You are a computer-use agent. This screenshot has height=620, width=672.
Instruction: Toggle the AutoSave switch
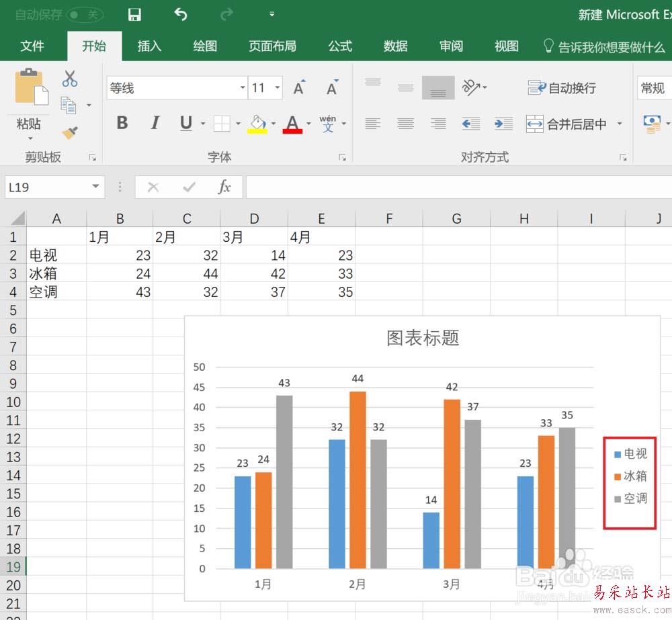(x=85, y=14)
